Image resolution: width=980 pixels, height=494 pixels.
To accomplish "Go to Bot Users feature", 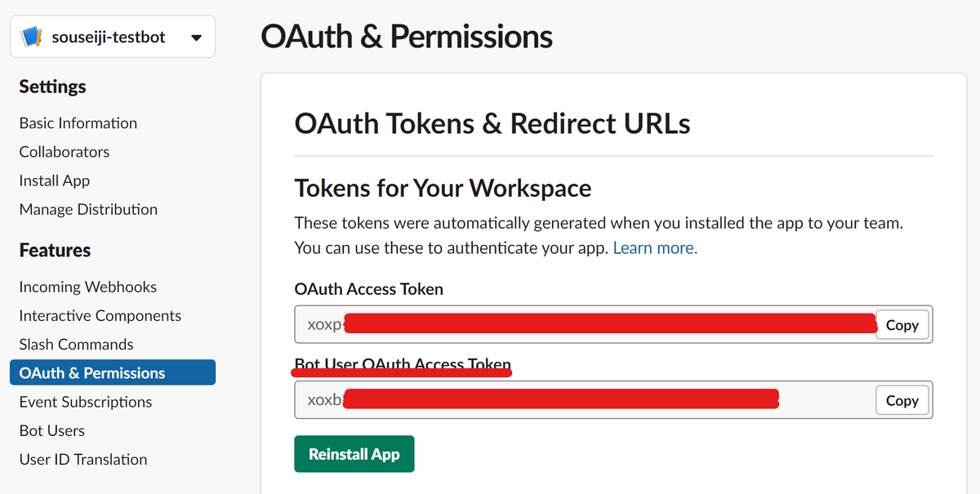I will (x=52, y=430).
